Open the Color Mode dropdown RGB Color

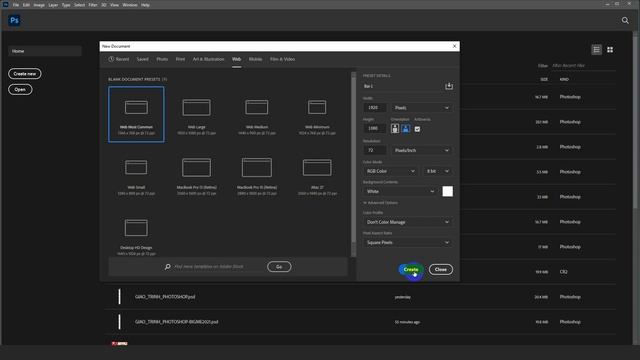390,171
